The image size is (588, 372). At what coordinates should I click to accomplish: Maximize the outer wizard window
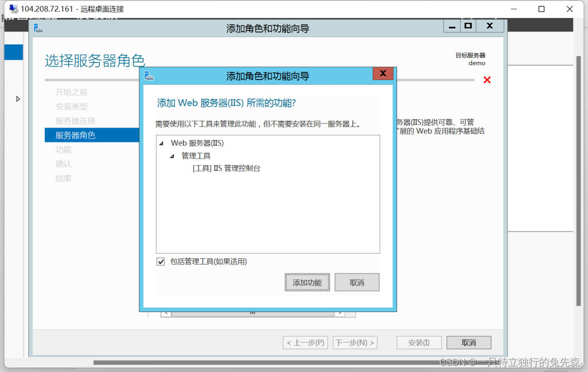coord(468,26)
